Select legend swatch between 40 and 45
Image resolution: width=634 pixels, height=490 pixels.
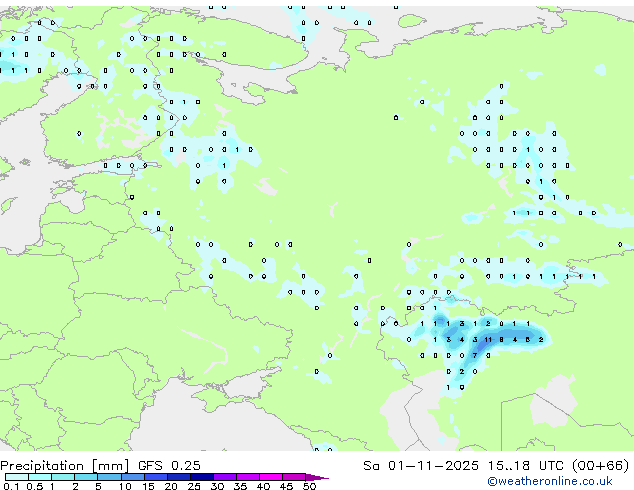coord(271,477)
